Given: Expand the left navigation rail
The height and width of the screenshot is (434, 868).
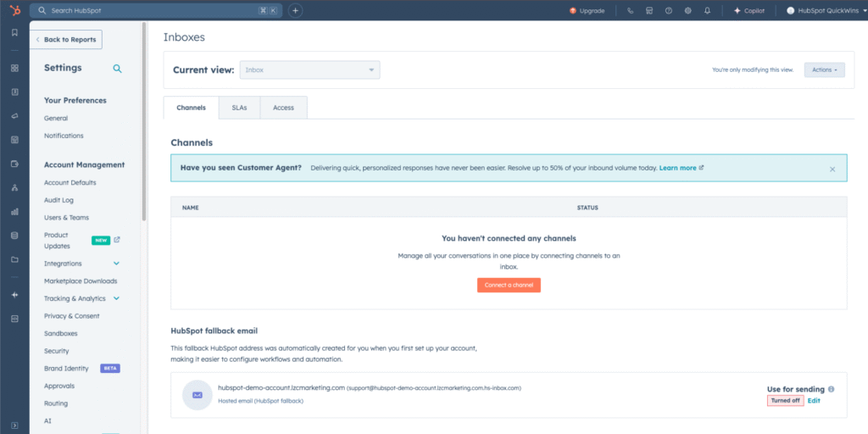Looking at the screenshot, I should pyautogui.click(x=15, y=426).
